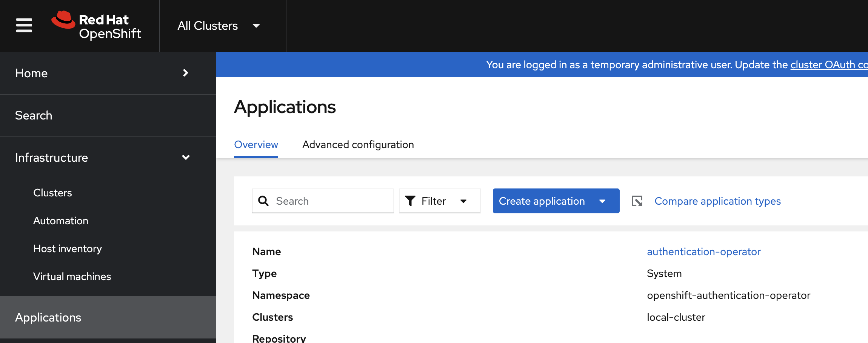Open the hamburger navigation menu

click(x=24, y=26)
